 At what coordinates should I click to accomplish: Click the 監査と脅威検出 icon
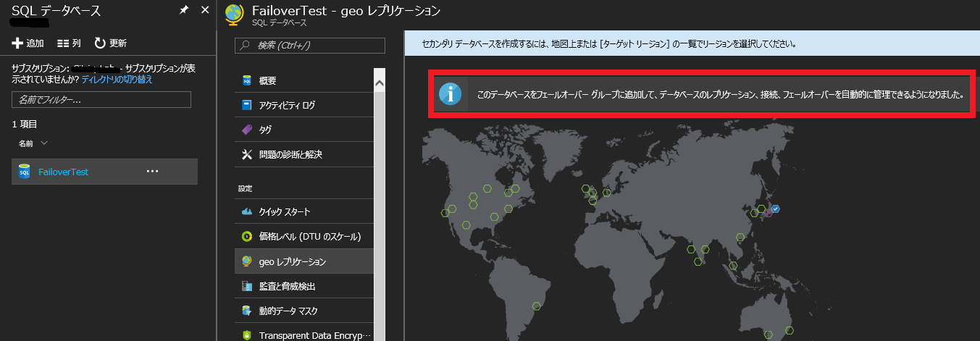click(246, 286)
